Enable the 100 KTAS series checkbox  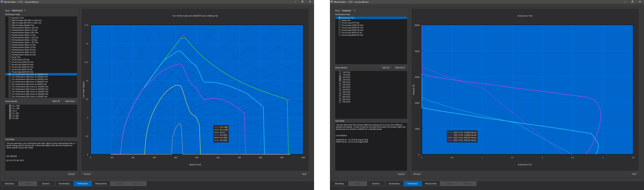tap(340, 72)
